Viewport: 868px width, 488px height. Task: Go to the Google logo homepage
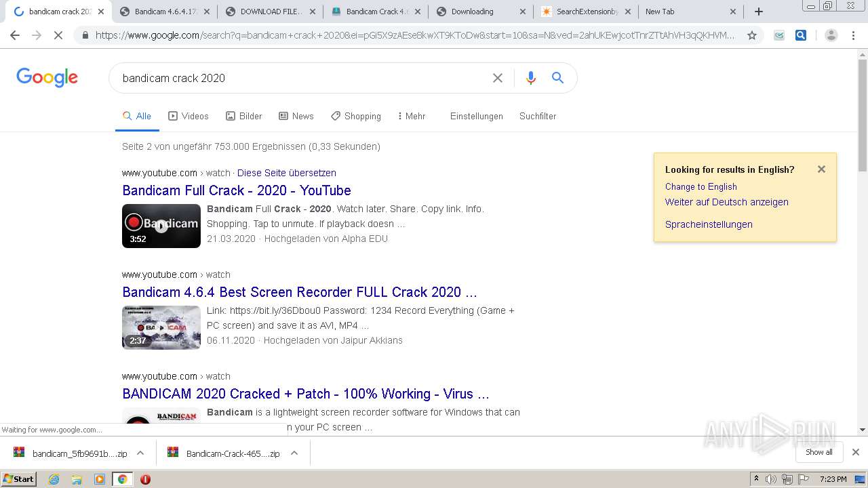[x=47, y=77]
